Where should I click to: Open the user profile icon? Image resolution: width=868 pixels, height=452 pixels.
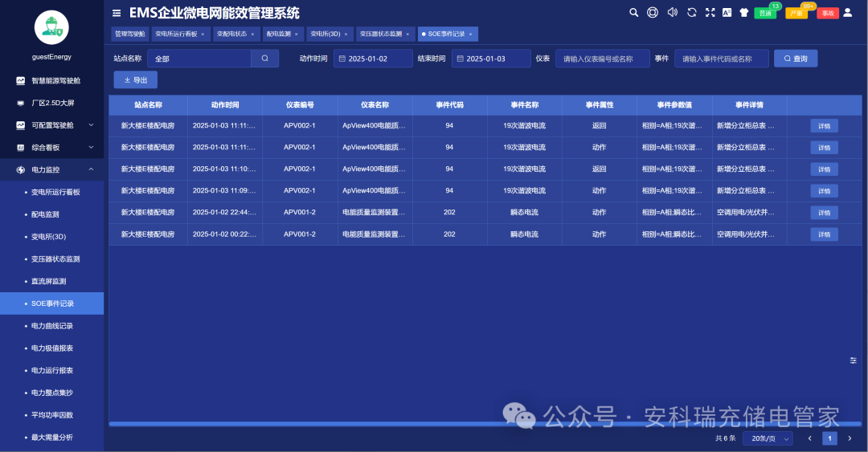848,12
